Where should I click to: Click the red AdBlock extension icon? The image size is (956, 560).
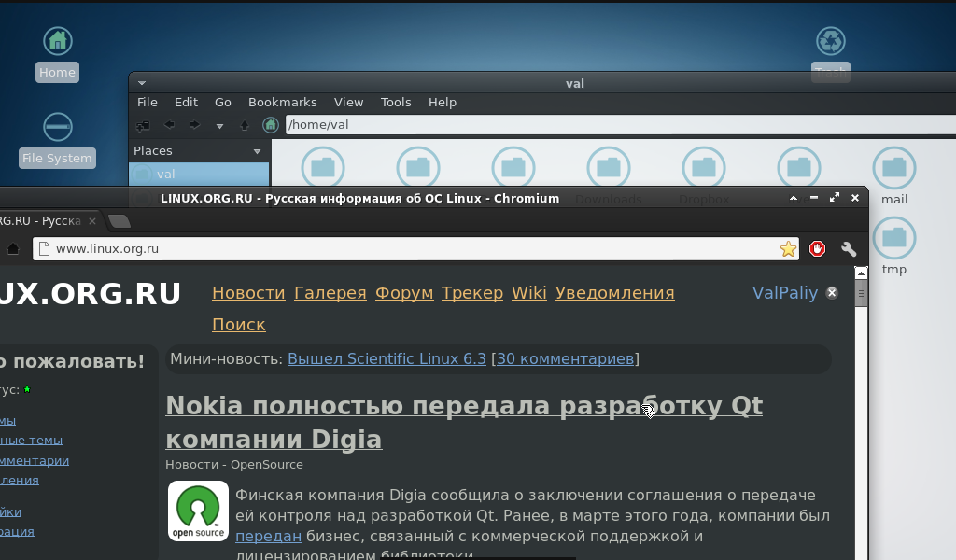pyautogui.click(x=817, y=248)
